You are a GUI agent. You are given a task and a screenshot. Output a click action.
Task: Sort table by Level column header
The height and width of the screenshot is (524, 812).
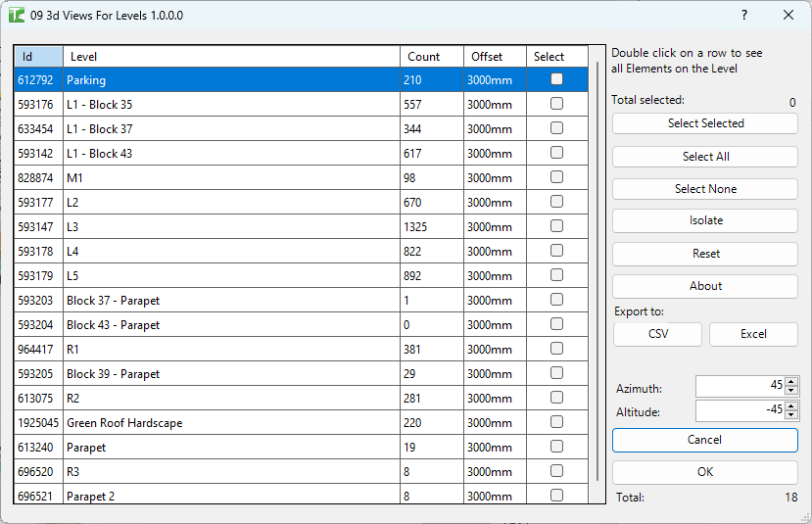pyautogui.click(x=231, y=57)
